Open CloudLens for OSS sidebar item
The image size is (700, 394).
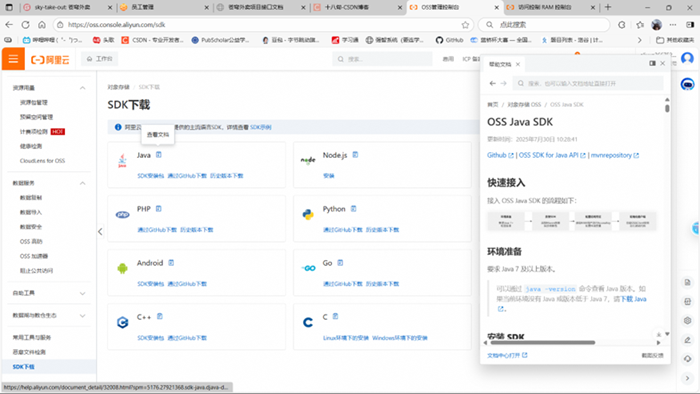point(42,161)
